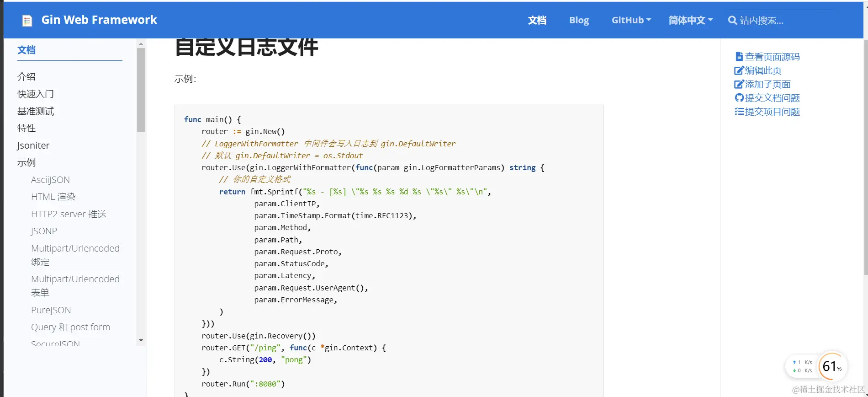Open 示例 section in the sidebar
868x397 pixels.
(x=26, y=162)
